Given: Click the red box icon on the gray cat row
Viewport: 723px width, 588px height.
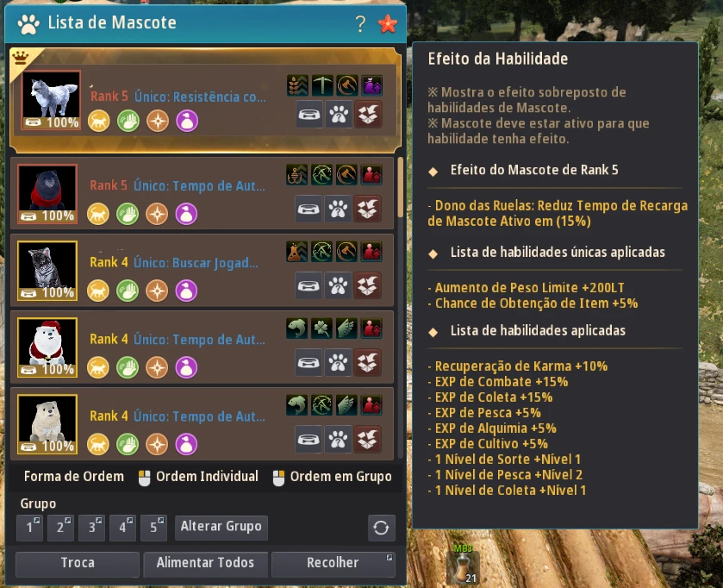Looking at the screenshot, I should 367,286.
